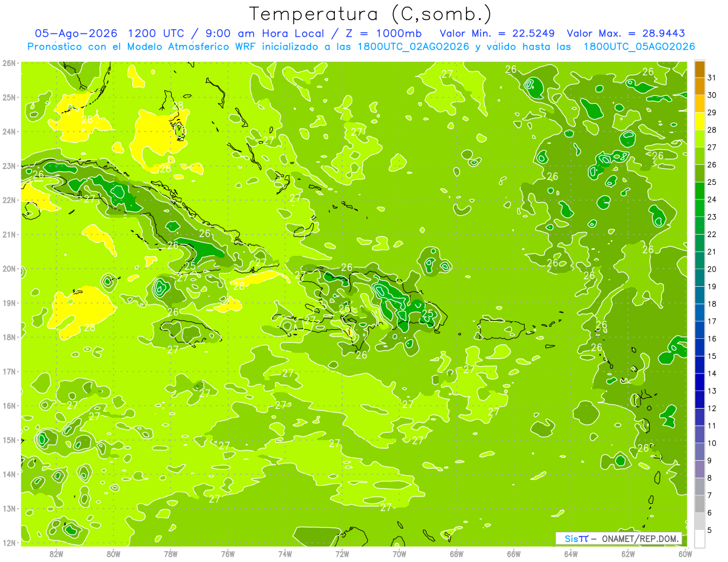The height and width of the screenshot is (562, 728).
Task: Click the longitude label "76W"
Action: 228,554
